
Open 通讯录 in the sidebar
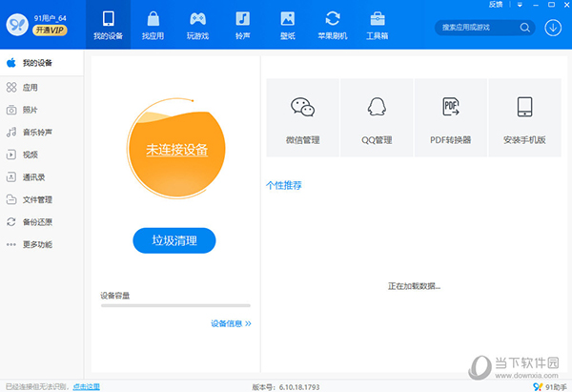tap(42, 177)
